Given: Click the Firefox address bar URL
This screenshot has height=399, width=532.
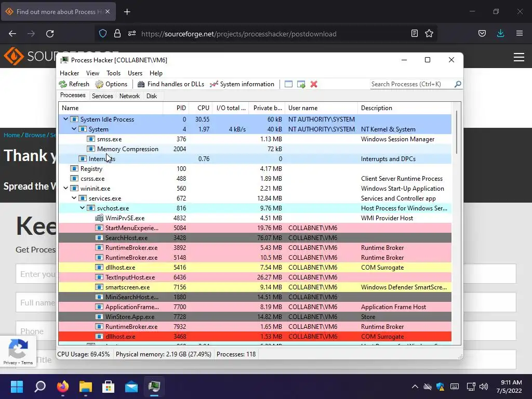Looking at the screenshot, I should coord(239,34).
